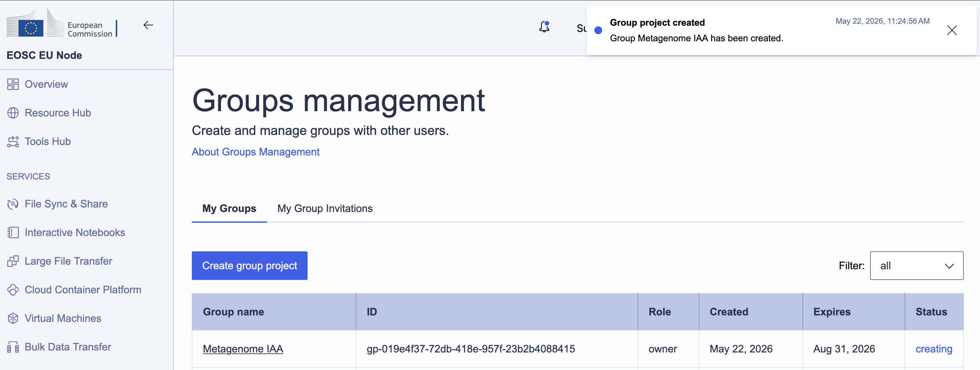980x370 pixels.
Task: Click the Interactive Notebooks icon
Action: tap(13, 232)
